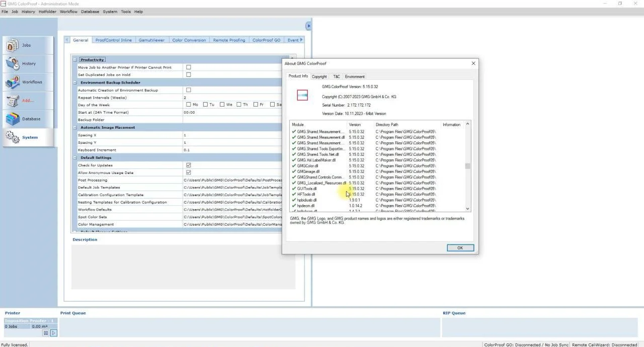
Task: Open the History sidebar section
Action: 28,64
